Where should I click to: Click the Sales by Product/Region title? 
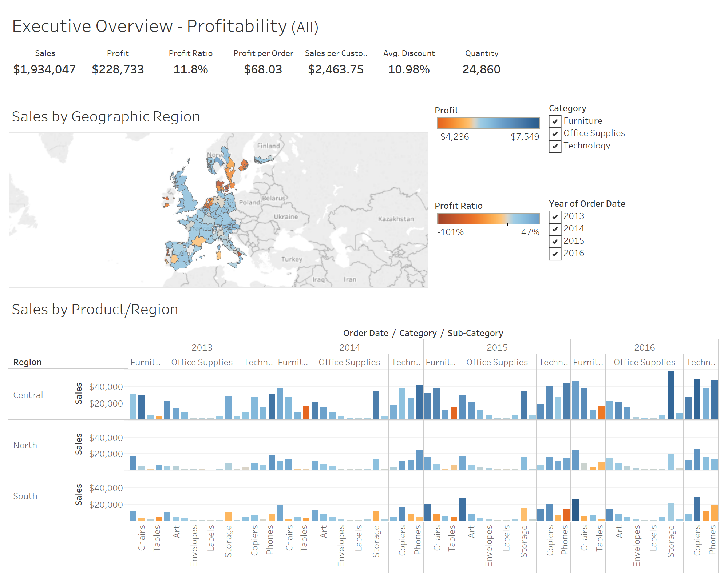click(x=95, y=310)
